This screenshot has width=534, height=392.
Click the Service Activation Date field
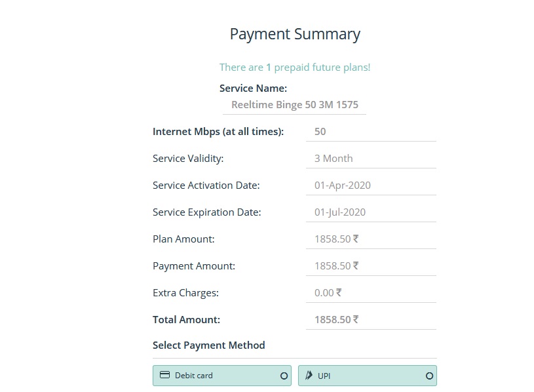[370, 186]
